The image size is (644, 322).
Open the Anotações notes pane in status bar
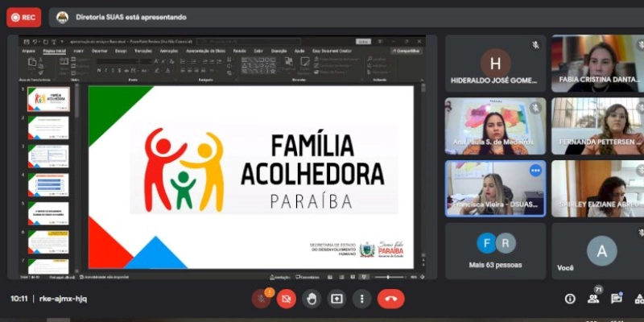(279, 277)
